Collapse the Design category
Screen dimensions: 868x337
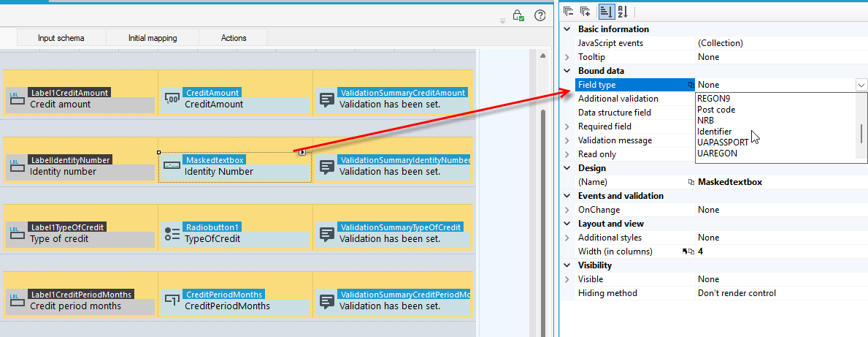pyautogui.click(x=566, y=168)
